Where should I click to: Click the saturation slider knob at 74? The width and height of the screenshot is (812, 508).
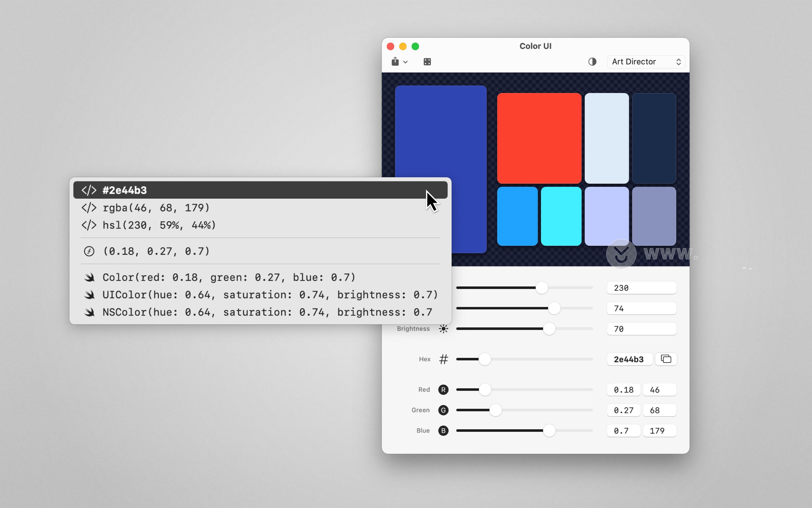pos(554,308)
